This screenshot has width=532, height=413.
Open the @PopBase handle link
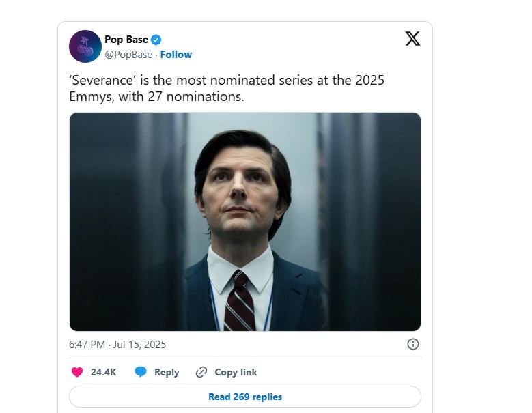click(128, 55)
